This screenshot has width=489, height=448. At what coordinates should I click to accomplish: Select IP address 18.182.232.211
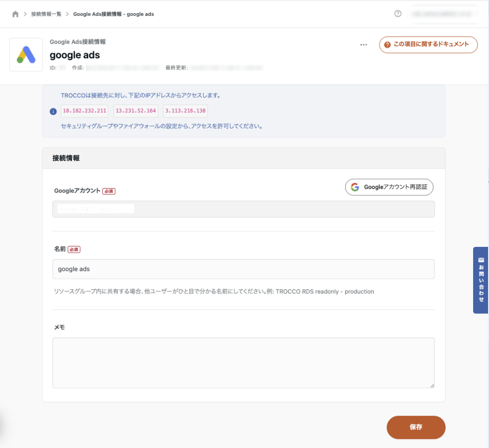coord(84,111)
